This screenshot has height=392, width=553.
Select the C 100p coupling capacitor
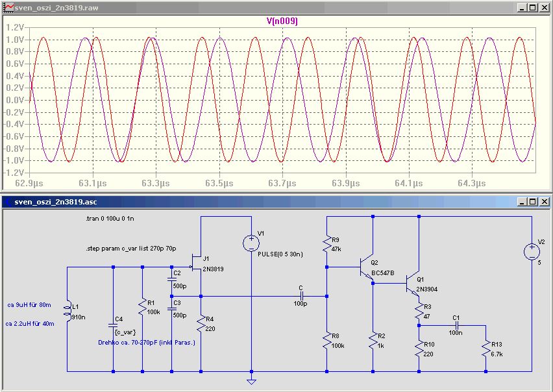(301, 297)
